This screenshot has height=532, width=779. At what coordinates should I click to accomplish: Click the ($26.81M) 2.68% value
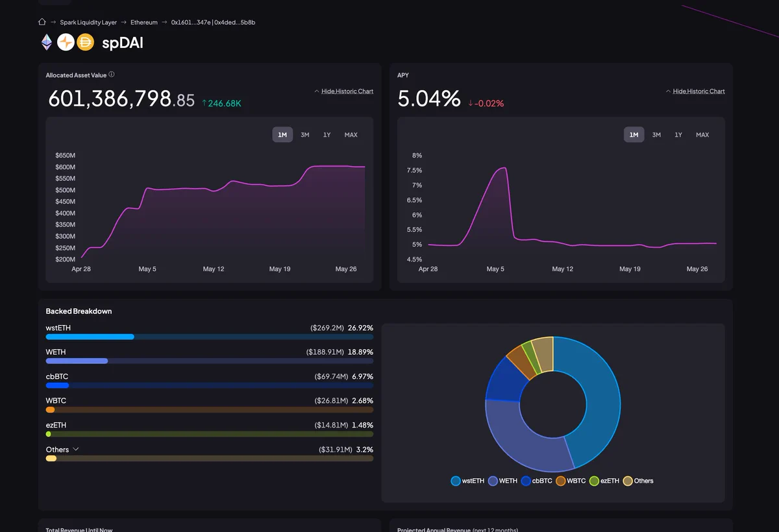pyautogui.click(x=344, y=400)
